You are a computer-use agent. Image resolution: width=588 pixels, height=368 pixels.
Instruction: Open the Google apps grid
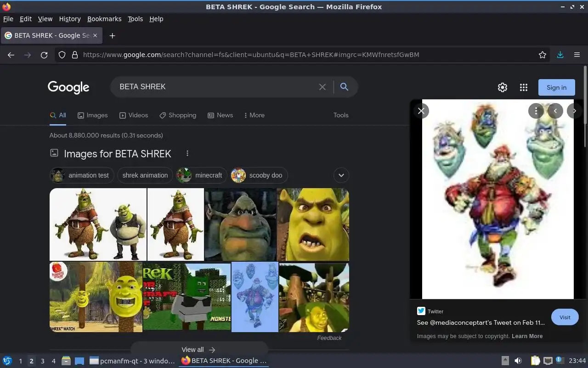tap(523, 87)
